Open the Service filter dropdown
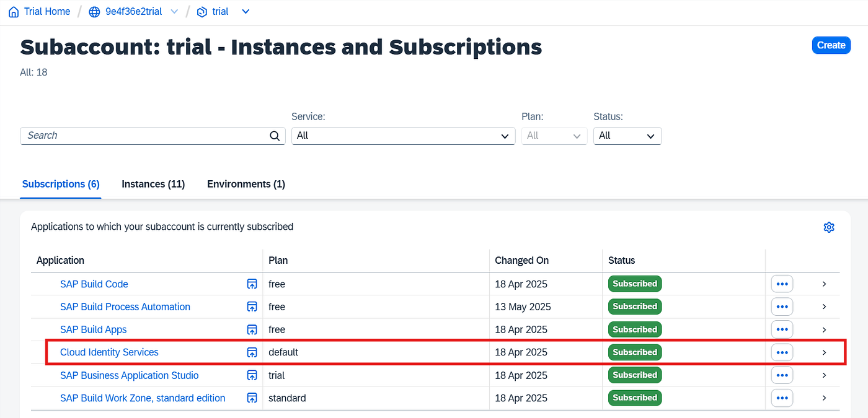This screenshot has height=418, width=868. (404, 136)
